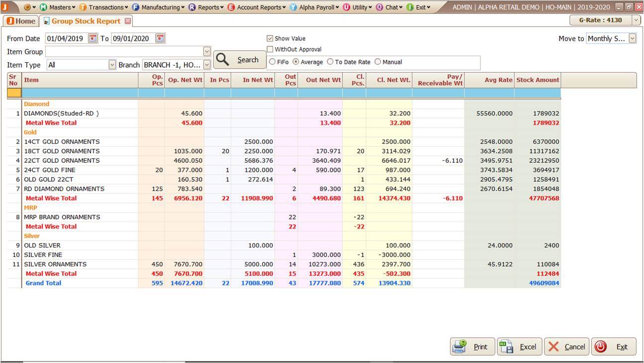The height and width of the screenshot is (363, 644).
Task: Click the Diamond group heading
Action: [36, 104]
